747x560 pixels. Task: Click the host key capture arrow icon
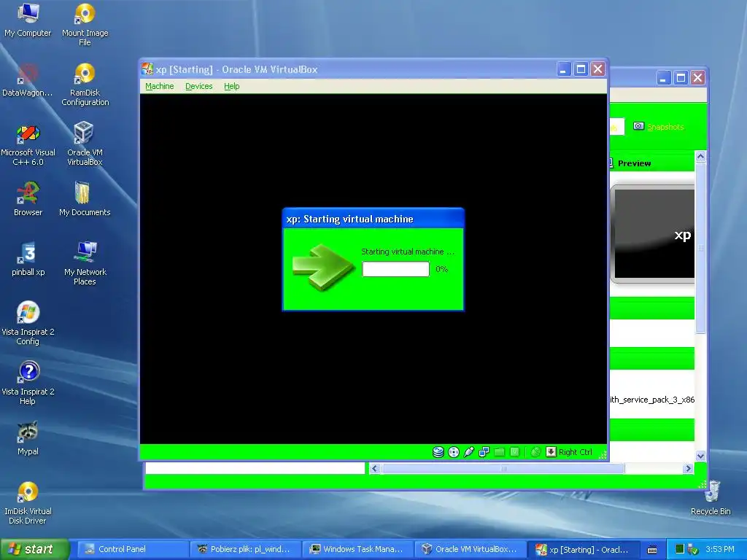551,452
